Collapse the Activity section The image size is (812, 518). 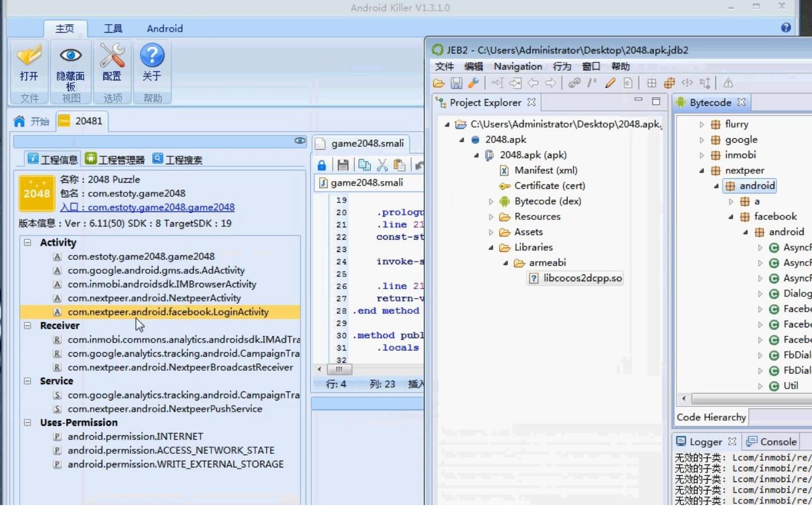tap(28, 242)
